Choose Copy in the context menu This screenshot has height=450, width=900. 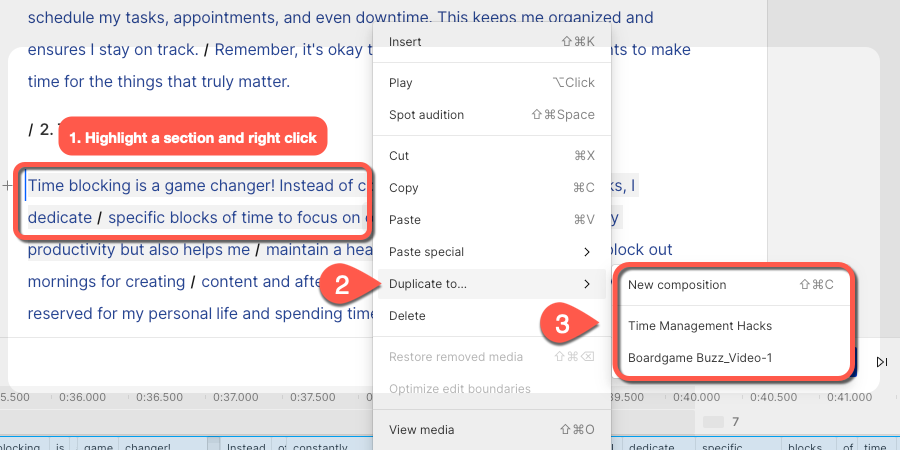491,188
